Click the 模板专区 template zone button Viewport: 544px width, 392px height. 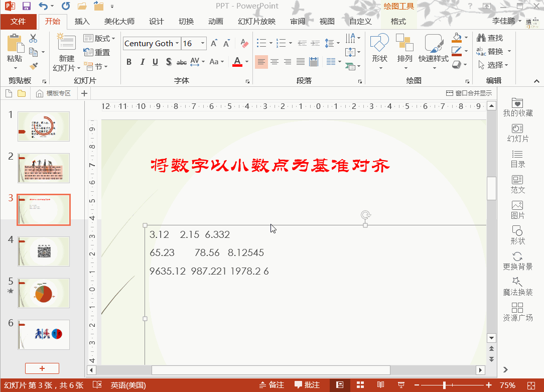click(x=53, y=93)
